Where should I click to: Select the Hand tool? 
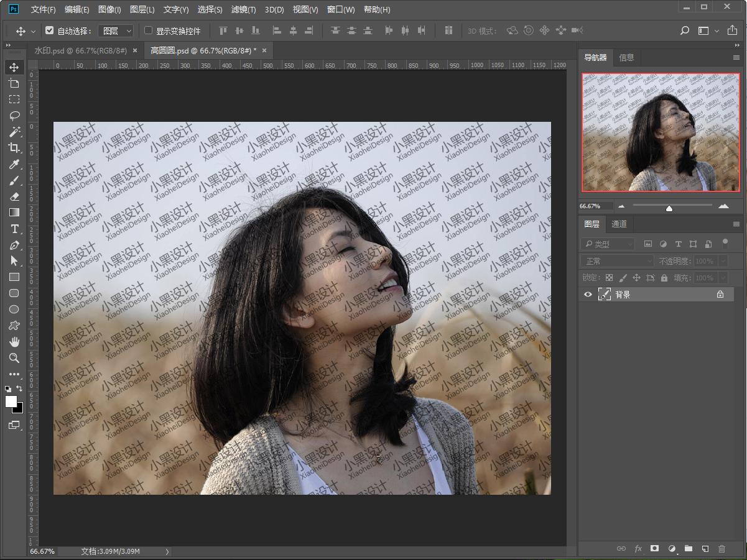click(14, 342)
